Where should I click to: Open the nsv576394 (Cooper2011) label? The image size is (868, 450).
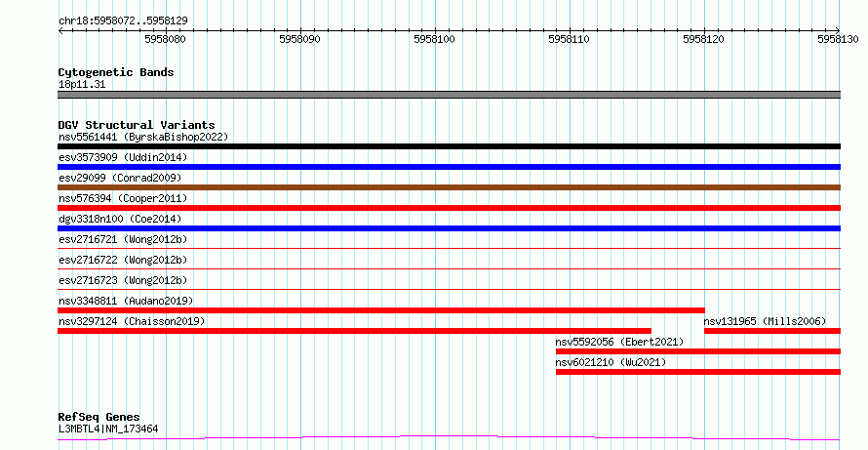tap(123, 198)
